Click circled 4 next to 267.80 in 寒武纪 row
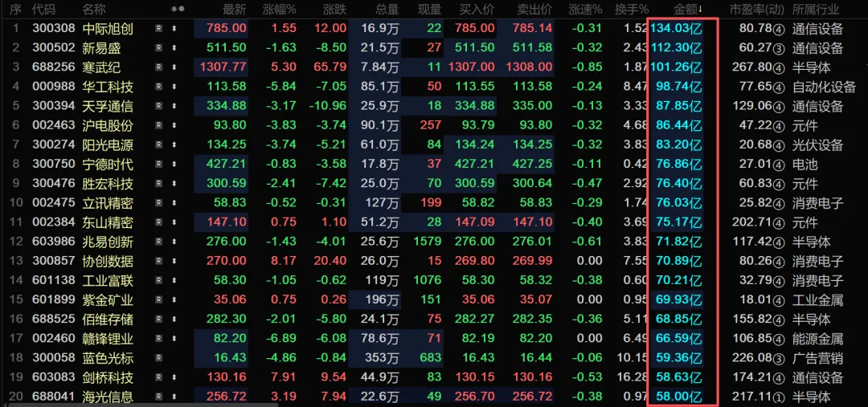 click(780, 68)
